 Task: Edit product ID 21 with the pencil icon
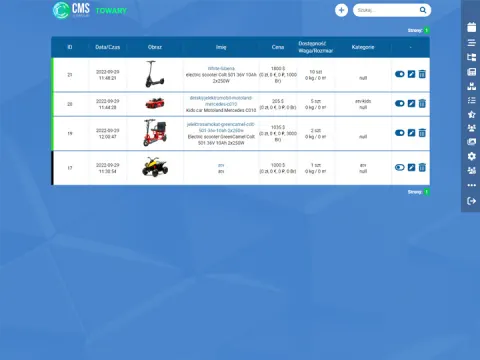411,74
